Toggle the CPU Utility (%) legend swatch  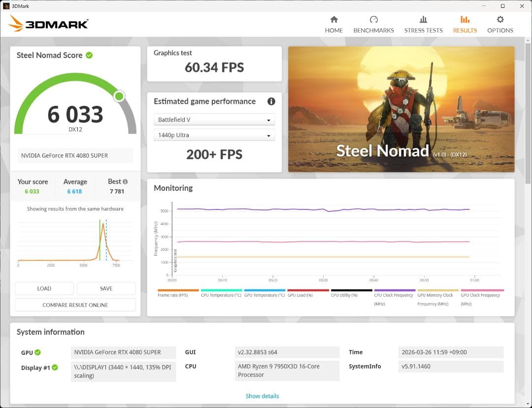pos(352,290)
